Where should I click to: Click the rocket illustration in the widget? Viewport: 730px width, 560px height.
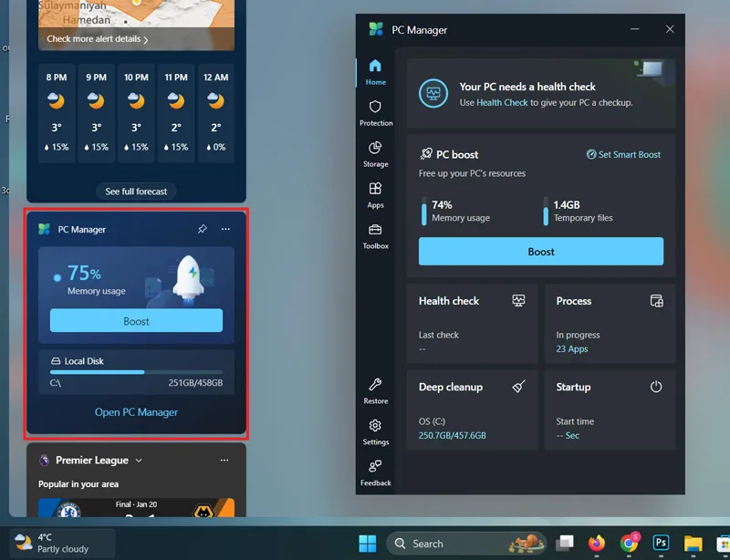pos(189,281)
